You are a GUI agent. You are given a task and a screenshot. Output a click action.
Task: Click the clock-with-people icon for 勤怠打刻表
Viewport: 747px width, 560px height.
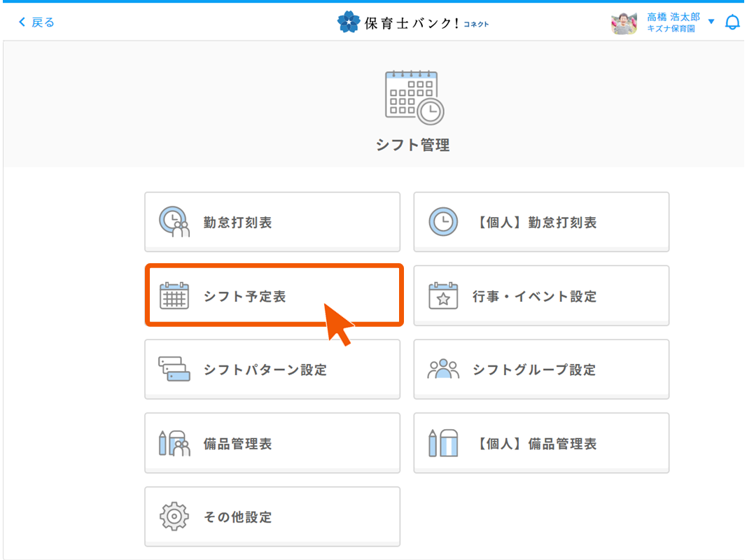coord(174,223)
